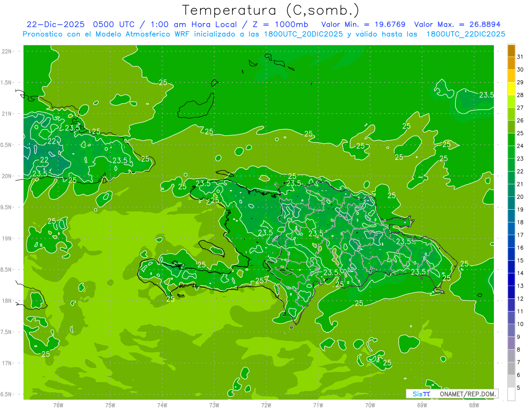Click the "68W" longitude axis label
Viewport: 532px width, 411px height.
pyautogui.click(x=473, y=405)
